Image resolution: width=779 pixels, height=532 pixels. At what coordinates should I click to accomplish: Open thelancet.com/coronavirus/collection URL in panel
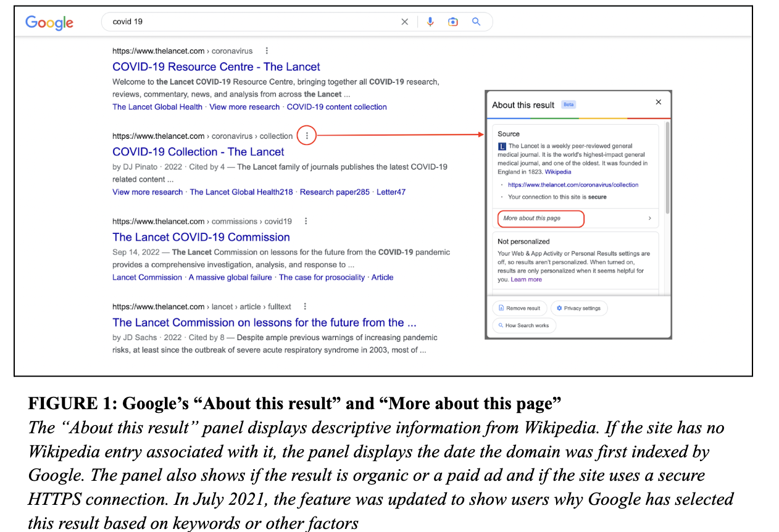tap(573, 185)
